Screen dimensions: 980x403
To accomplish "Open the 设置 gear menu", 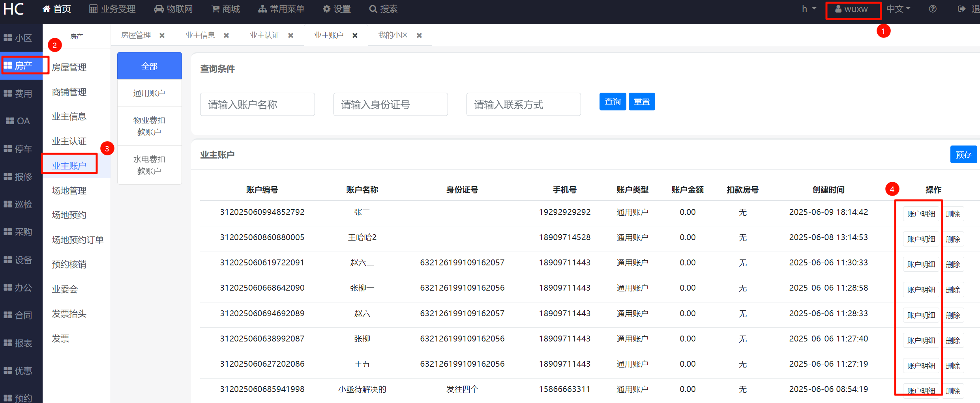I will click(337, 9).
